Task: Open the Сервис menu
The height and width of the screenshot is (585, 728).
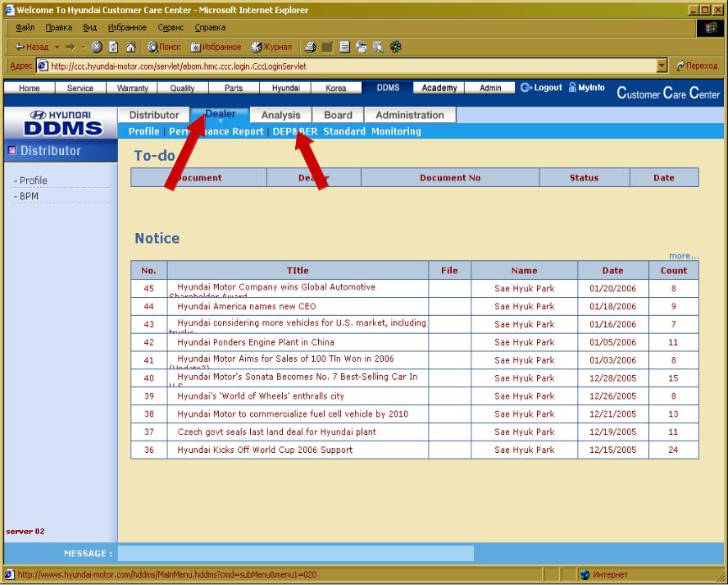Action: pyautogui.click(x=171, y=27)
